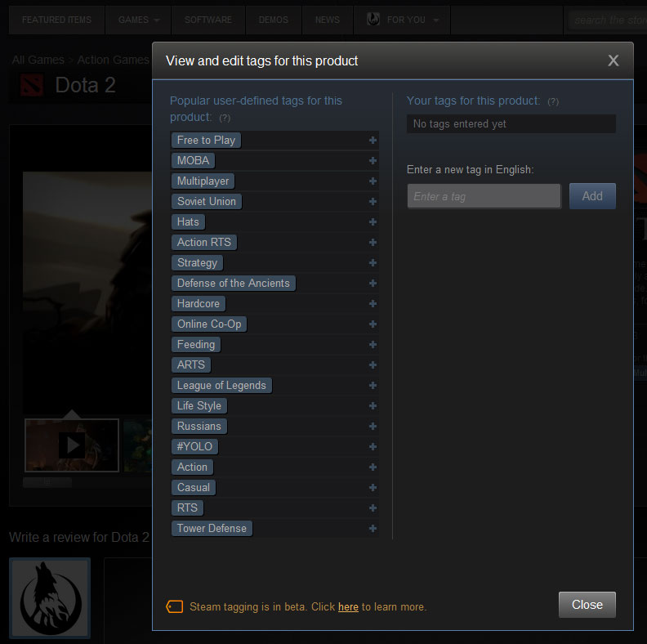Open the News menu item
This screenshot has height=644, width=647.
coord(328,20)
